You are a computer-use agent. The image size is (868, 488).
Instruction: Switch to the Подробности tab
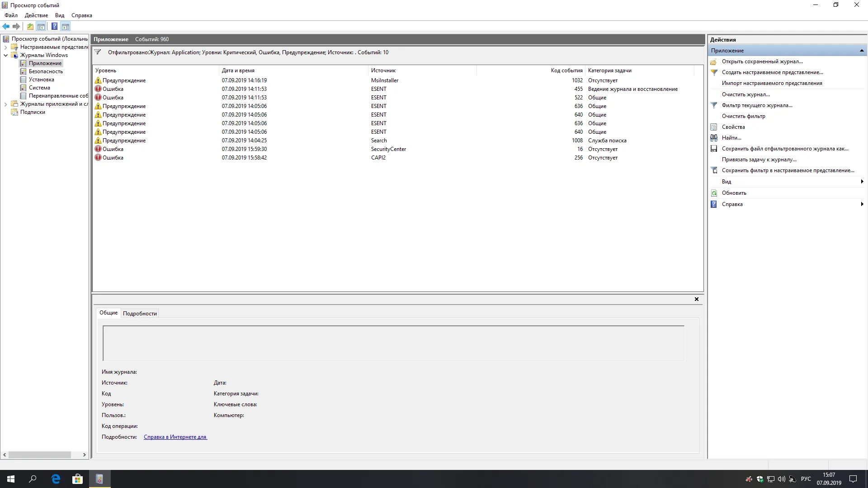[140, 314]
